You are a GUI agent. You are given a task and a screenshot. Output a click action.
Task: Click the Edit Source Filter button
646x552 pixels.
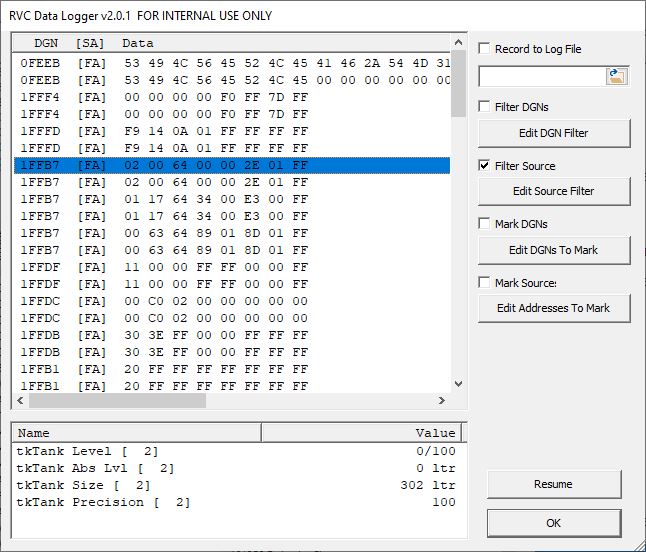pyautogui.click(x=554, y=191)
